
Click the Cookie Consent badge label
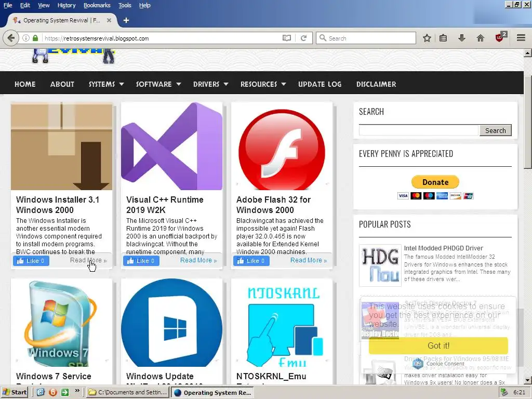pos(445,364)
